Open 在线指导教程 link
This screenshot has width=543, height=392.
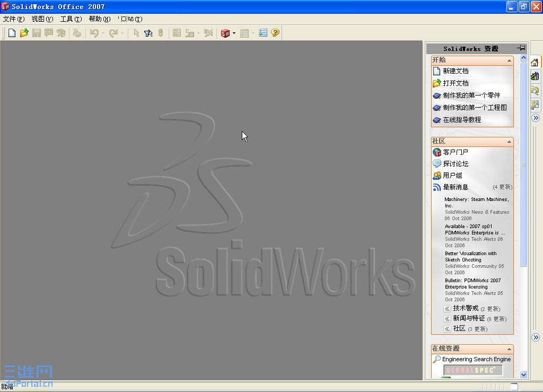[x=462, y=120]
